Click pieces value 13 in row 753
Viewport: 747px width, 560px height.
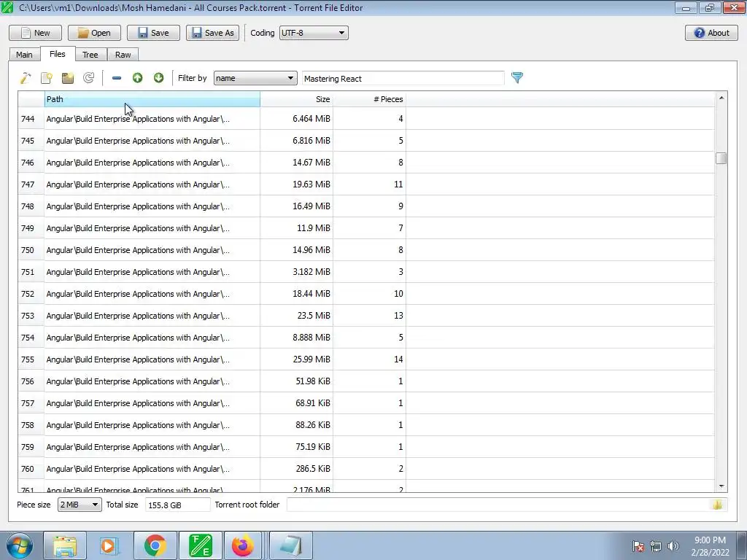[369, 316]
